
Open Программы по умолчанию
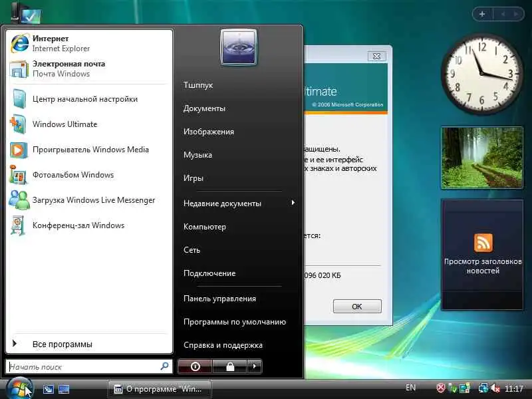tap(235, 322)
